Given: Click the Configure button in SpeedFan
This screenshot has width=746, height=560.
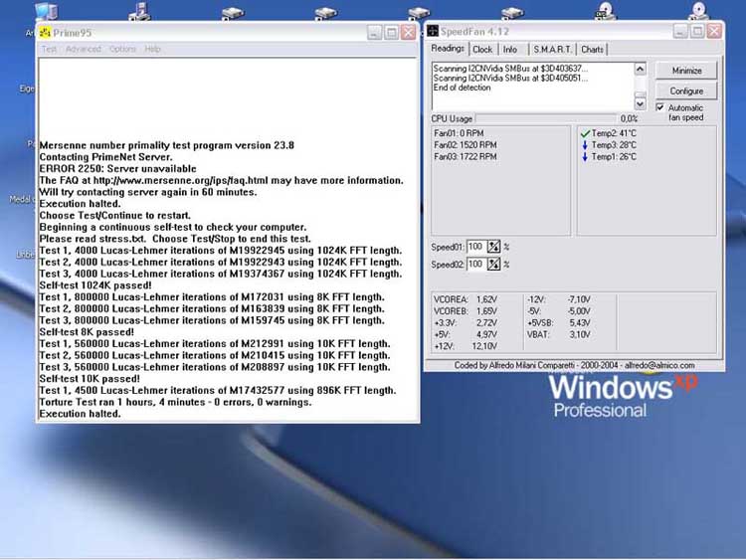Looking at the screenshot, I should pos(686,91).
